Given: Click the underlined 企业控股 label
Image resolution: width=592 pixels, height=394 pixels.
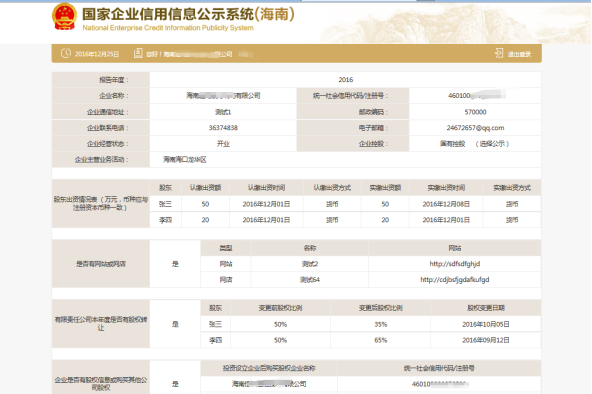Looking at the screenshot, I should pos(373,144).
